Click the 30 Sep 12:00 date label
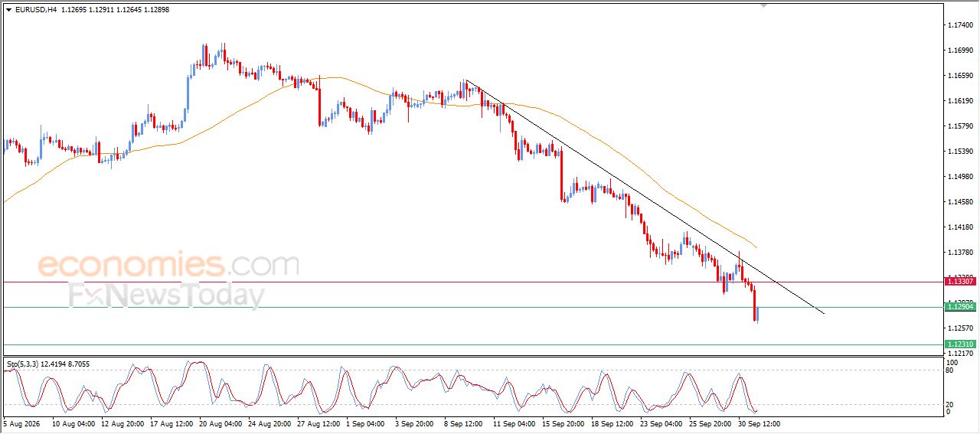Screen dimensions: 980x434 pyautogui.click(x=759, y=423)
